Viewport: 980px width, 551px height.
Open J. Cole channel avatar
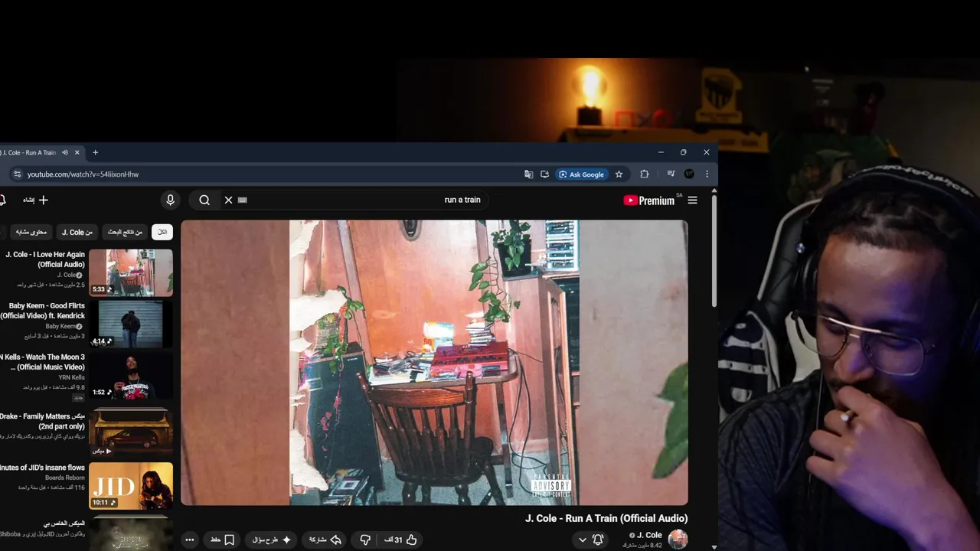coord(678,540)
